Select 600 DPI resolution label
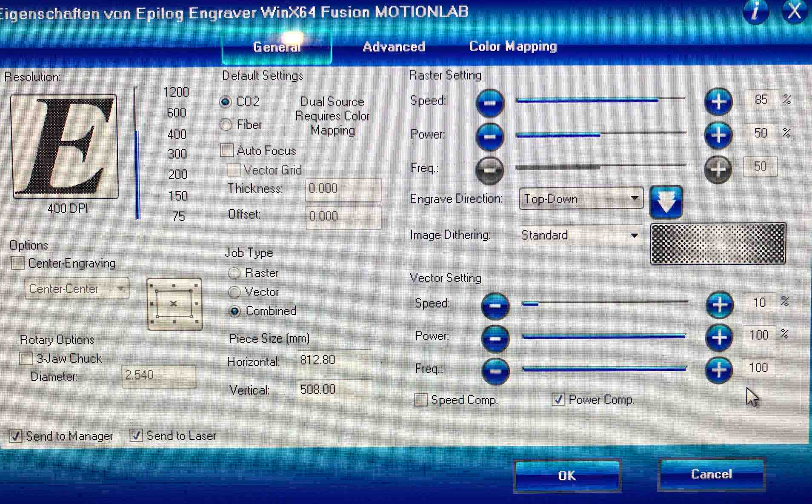This screenshot has width=812, height=504. tap(176, 113)
